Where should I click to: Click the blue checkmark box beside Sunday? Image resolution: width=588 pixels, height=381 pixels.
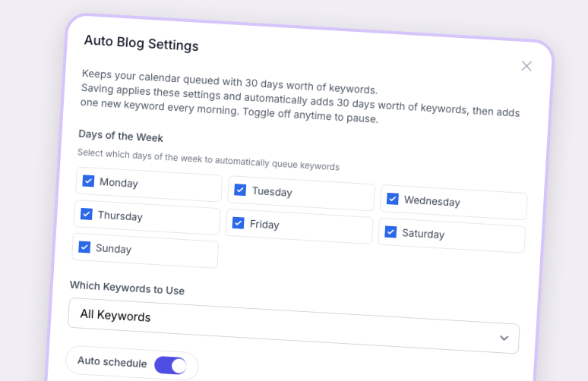[x=85, y=247]
